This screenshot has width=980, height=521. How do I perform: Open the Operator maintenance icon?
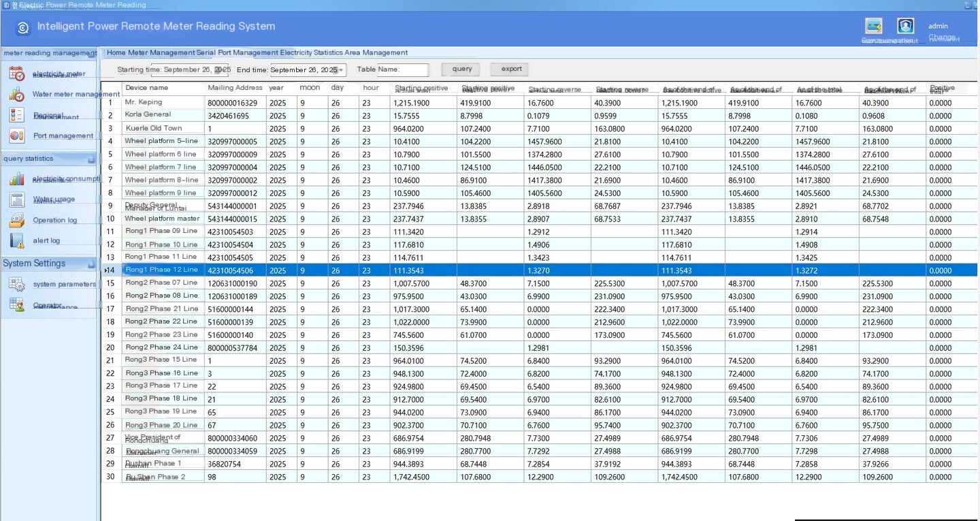click(17, 305)
